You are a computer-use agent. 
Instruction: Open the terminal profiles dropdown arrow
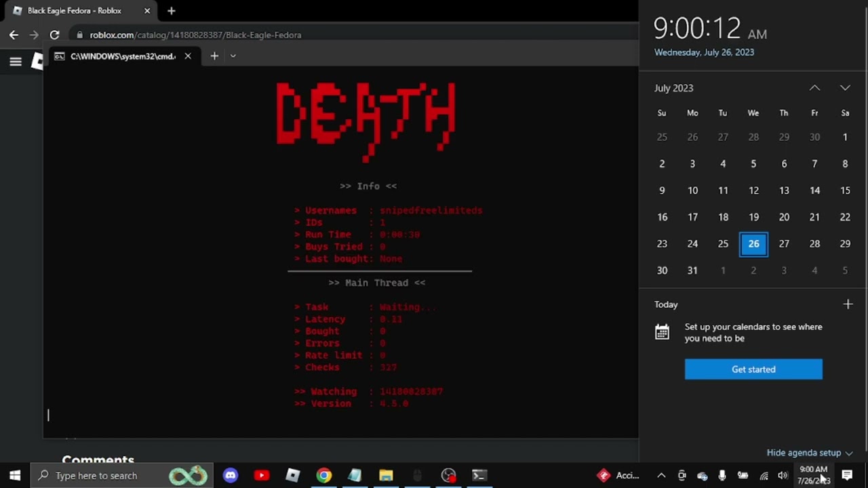(233, 56)
